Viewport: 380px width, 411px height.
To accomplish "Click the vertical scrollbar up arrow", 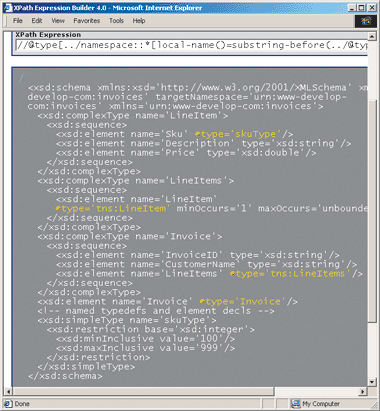I will (372, 36).
